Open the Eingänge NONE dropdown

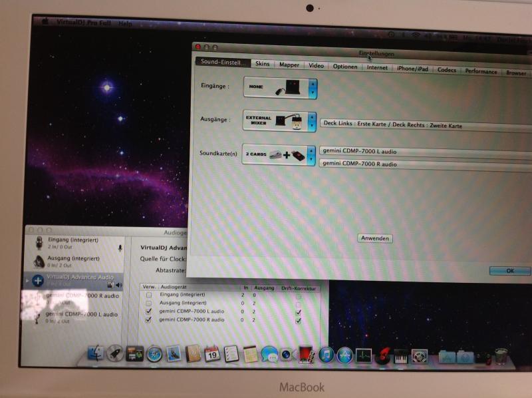coord(280,88)
